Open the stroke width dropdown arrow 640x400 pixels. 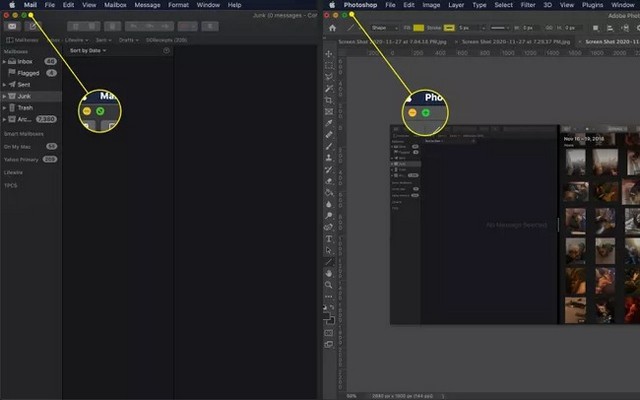pyautogui.click(x=483, y=28)
